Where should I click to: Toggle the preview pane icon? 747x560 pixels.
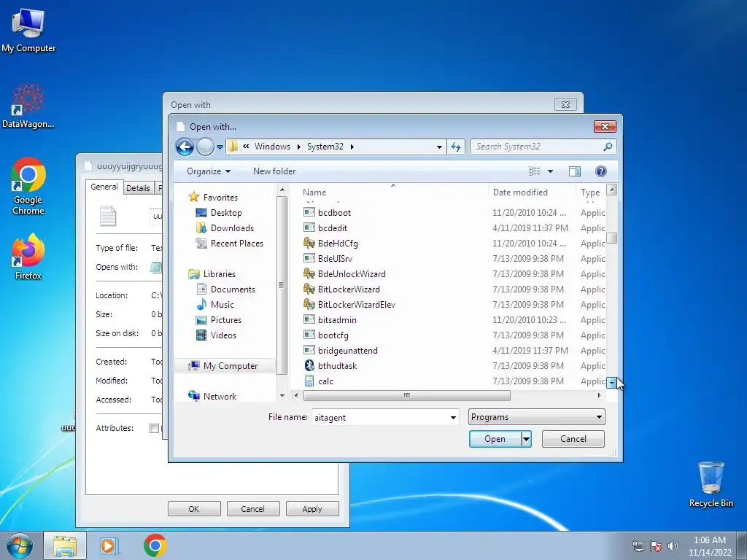tap(575, 171)
